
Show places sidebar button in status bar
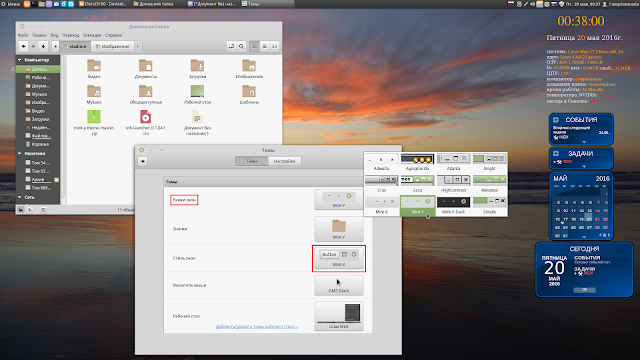(21, 209)
